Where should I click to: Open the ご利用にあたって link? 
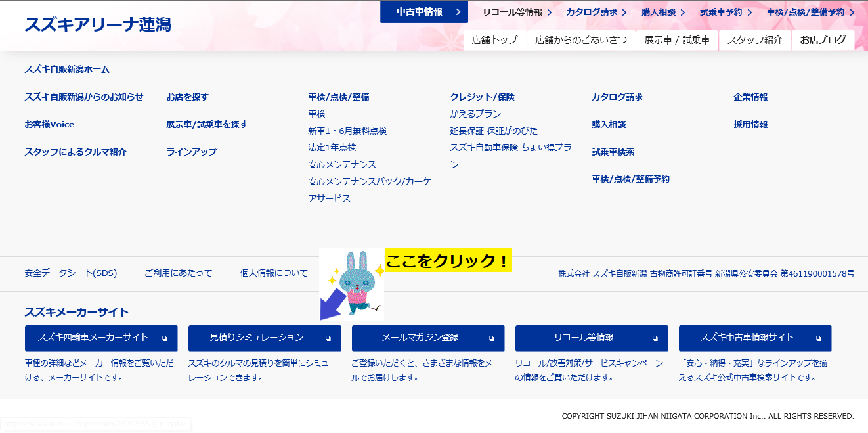point(179,273)
